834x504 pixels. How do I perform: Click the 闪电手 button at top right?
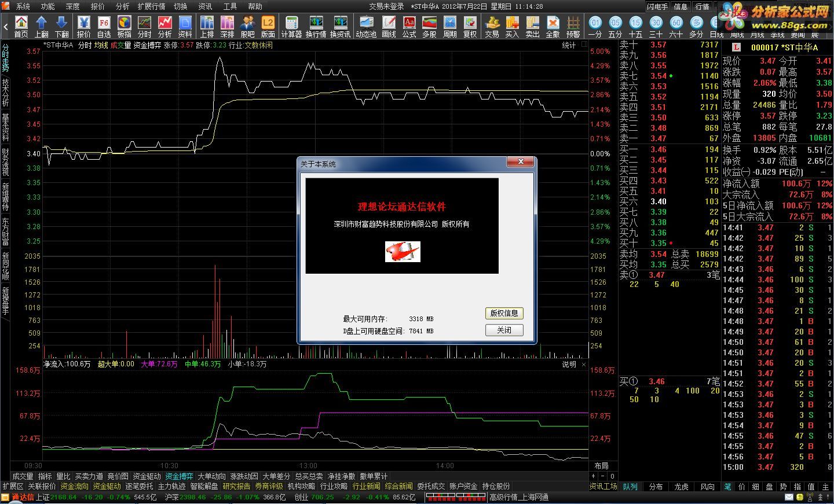pyautogui.click(x=658, y=6)
